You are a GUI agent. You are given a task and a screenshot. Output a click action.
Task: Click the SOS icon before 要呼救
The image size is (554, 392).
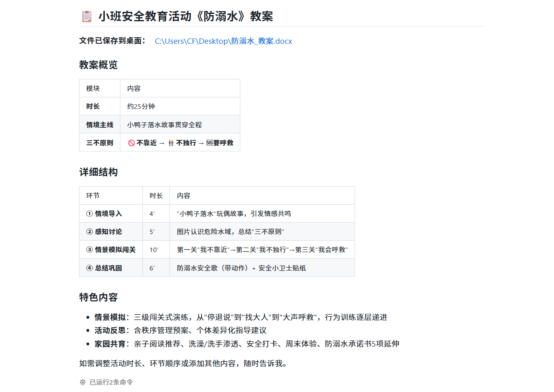(210, 143)
